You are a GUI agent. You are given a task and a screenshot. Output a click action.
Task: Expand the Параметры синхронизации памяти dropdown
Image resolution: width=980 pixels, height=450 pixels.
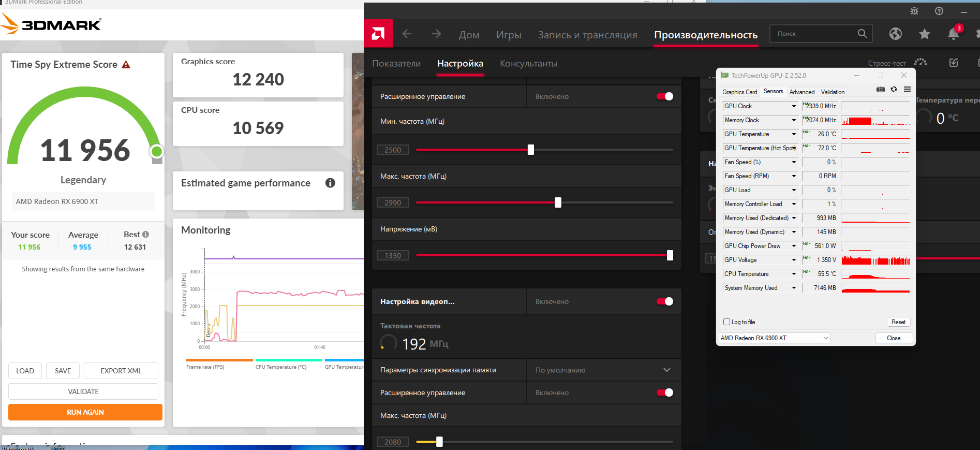[666, 370]
